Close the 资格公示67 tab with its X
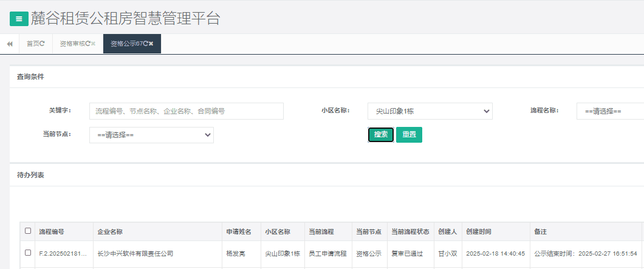Image resolution: width=644 pixels, height=269 pixels. coord(151,44)
